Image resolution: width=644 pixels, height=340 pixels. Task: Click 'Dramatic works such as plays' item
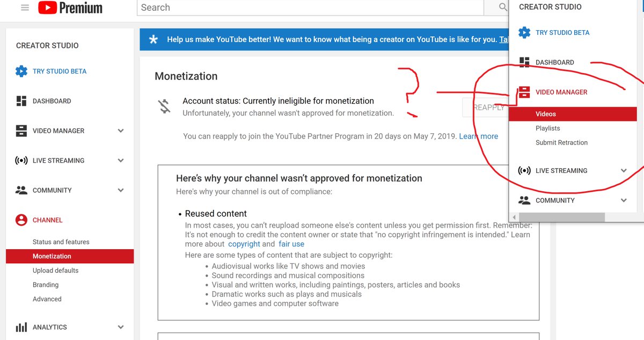click(x=287, y=294)
